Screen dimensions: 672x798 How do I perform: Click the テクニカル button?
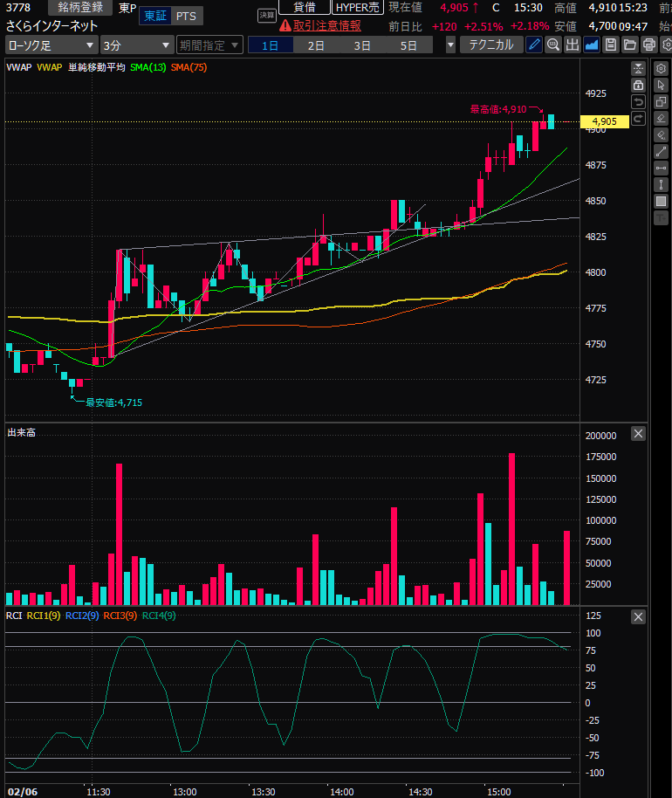click(x=491, y=45)
